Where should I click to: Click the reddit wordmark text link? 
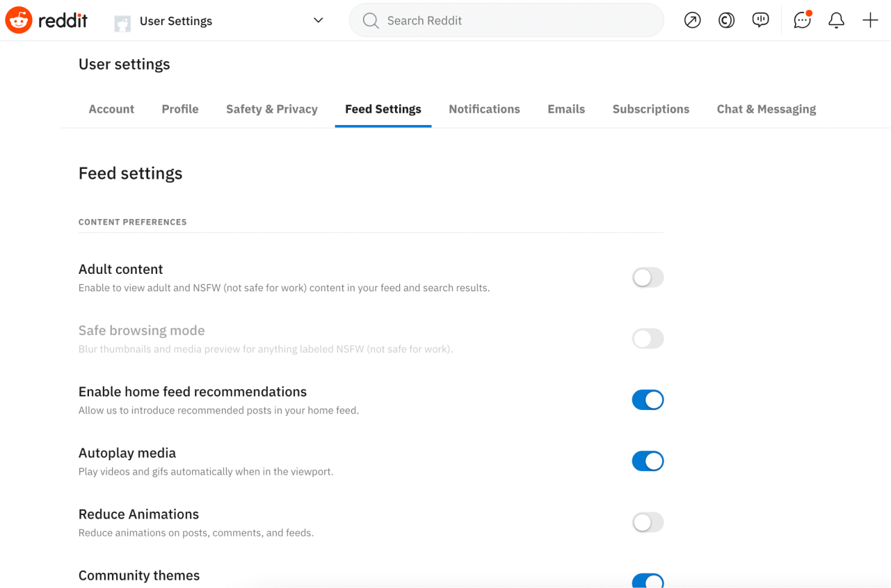[63, 21]
